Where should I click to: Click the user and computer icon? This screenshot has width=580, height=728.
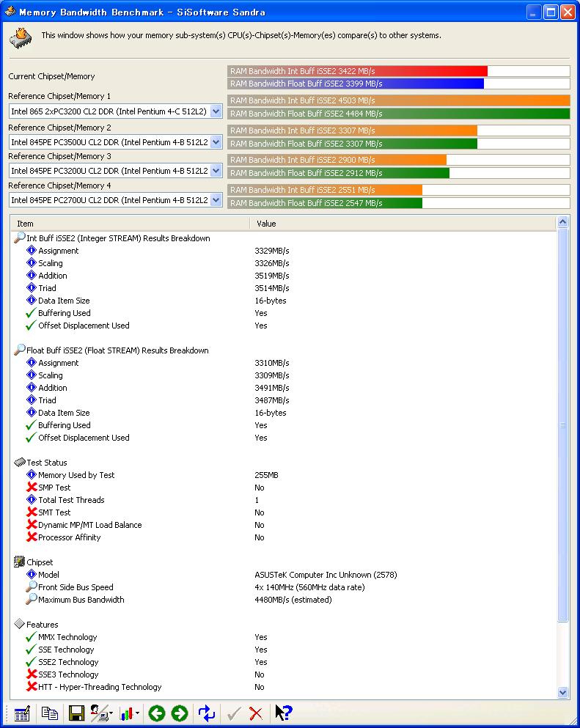coord(98,713)
